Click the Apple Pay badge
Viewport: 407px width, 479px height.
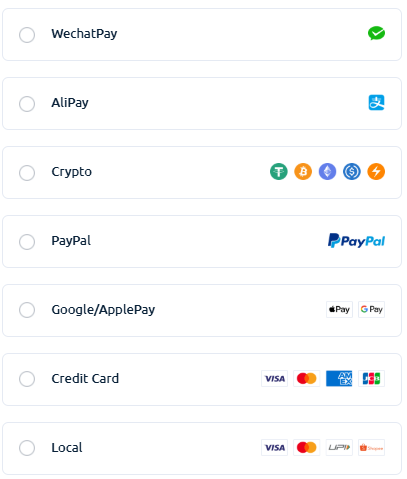(339, 309)
